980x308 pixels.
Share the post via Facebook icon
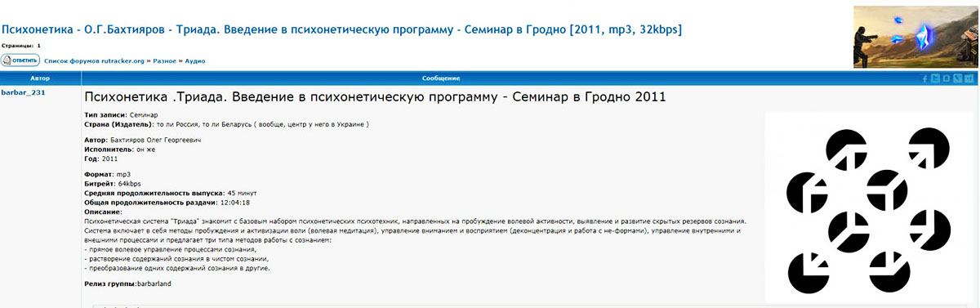point(925,78)
